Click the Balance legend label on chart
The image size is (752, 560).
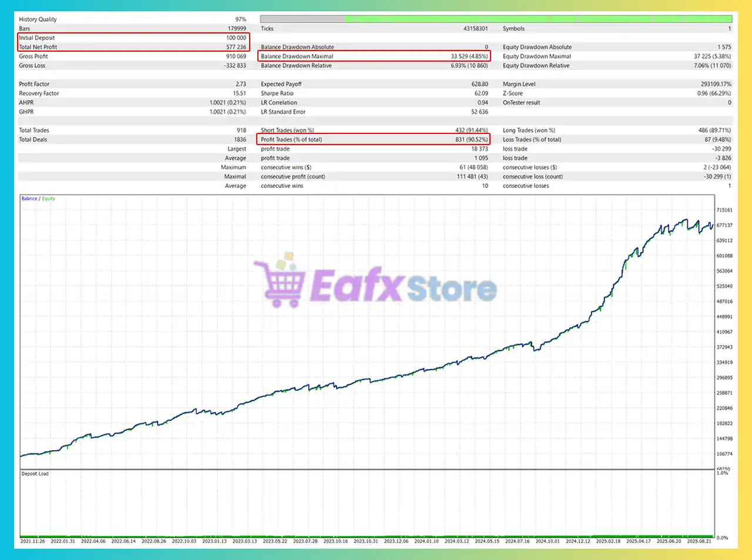[29, 199]
